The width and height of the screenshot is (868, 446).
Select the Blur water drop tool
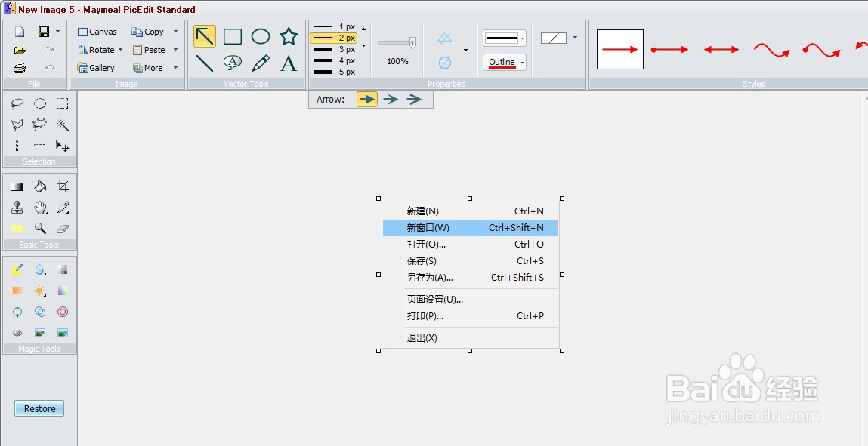[40, 269]
